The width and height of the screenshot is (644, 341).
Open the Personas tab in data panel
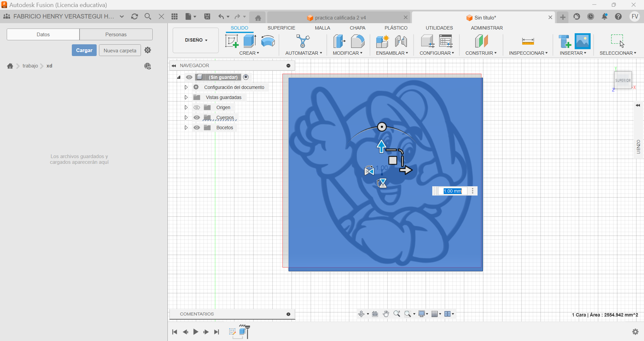116,34
